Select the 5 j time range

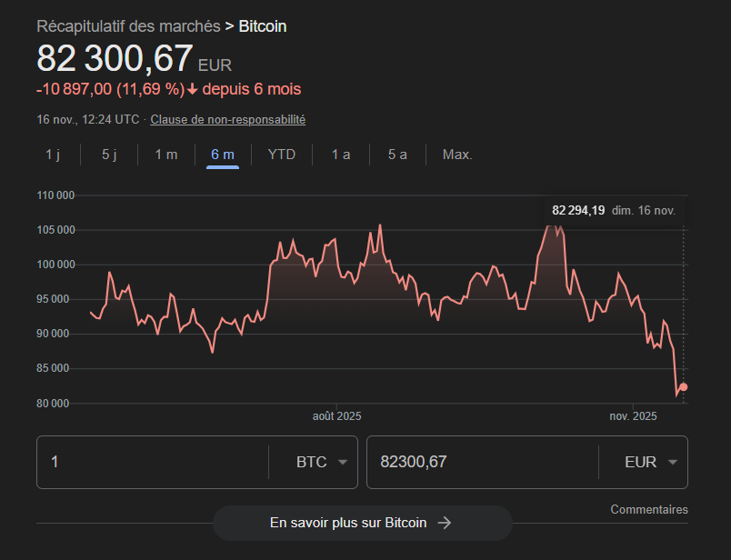pos(109,155)
